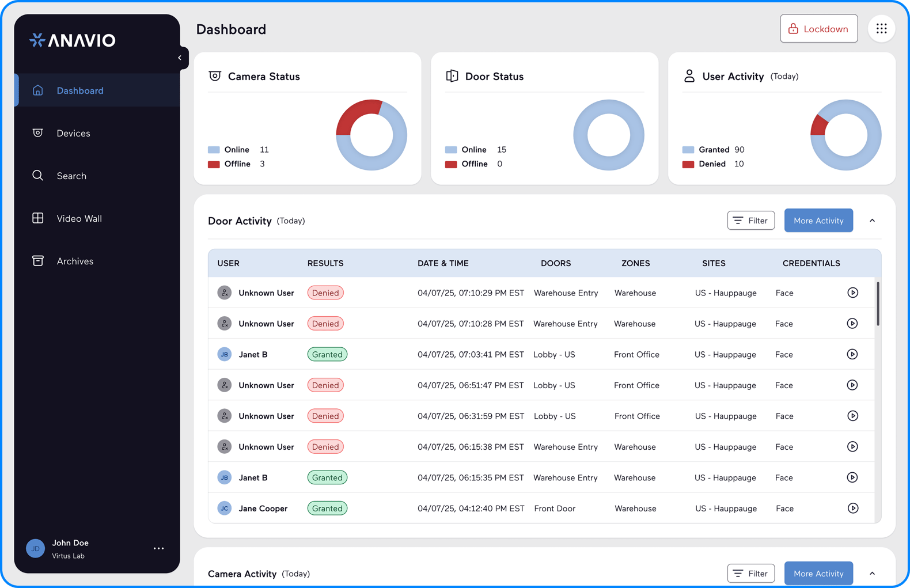Filter the Door Activity list
910x588 pixels.
click(x=751, y=221)
